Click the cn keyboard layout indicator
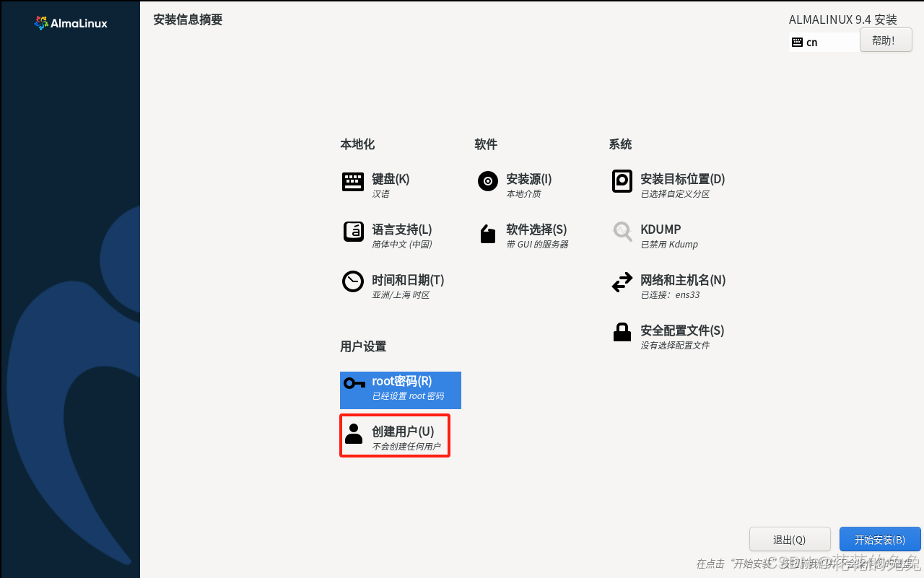This screenshot has width=924, height=578. point(824,42)
